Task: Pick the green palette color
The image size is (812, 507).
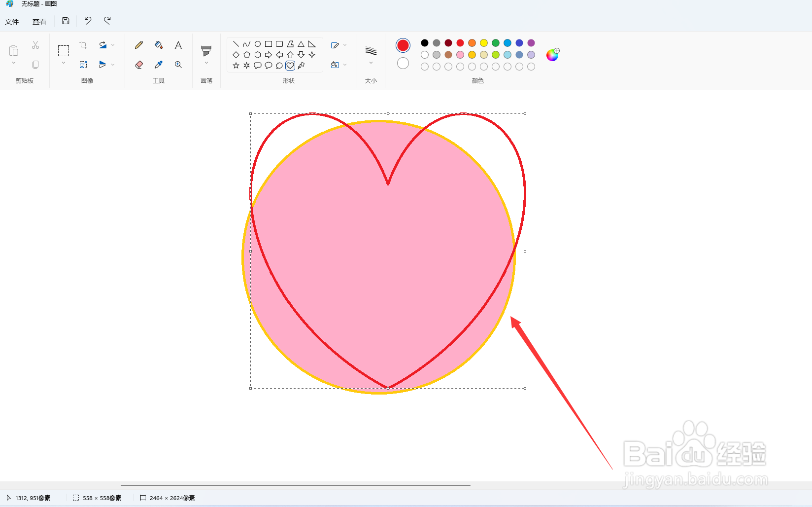Action: pos(496,43)
